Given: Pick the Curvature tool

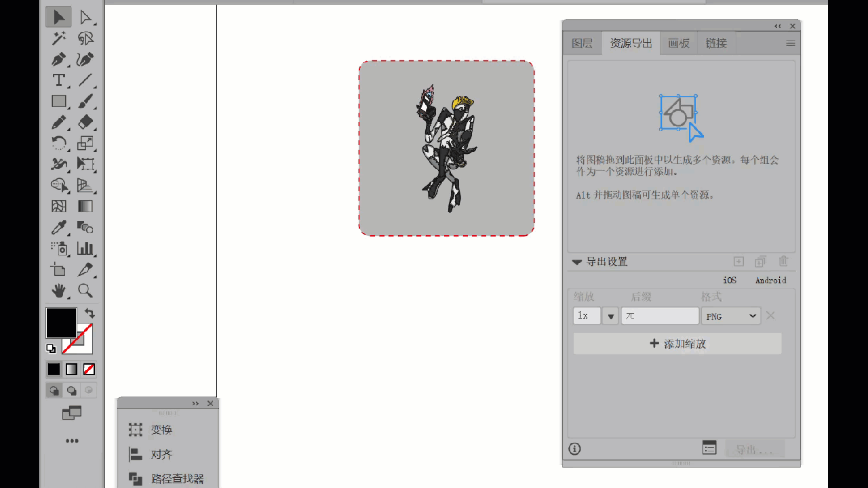Looking at the screenshot, I should 85,59.
